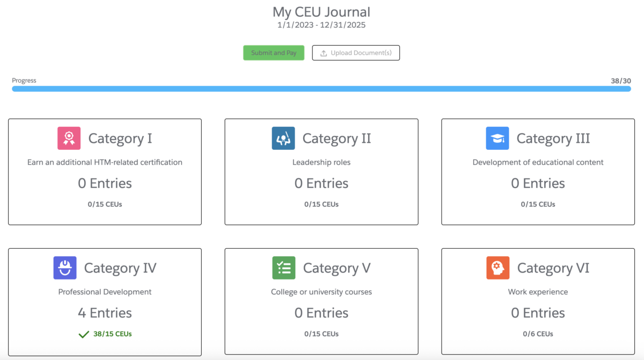
Task: Open Category III via the graduation cap icon
Action: pyautogui.click(x=497, y=138)
